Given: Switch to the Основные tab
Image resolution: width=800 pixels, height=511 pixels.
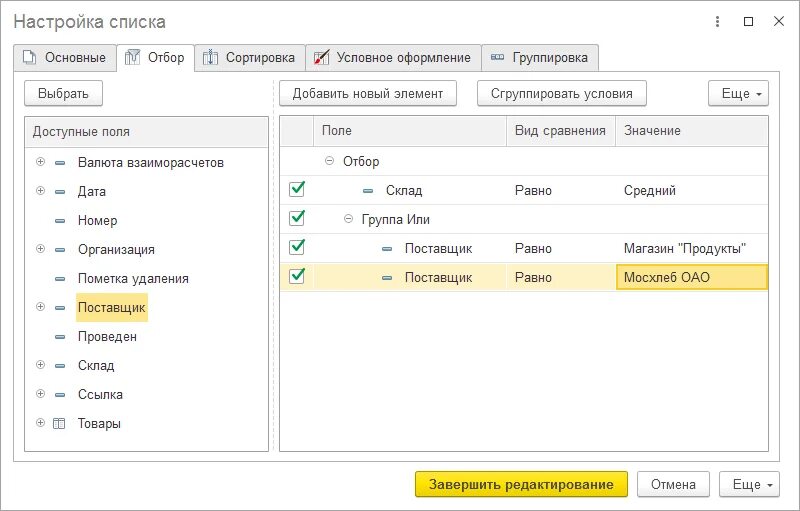Looking at the screenshot, I should click(x=64, y=58).
